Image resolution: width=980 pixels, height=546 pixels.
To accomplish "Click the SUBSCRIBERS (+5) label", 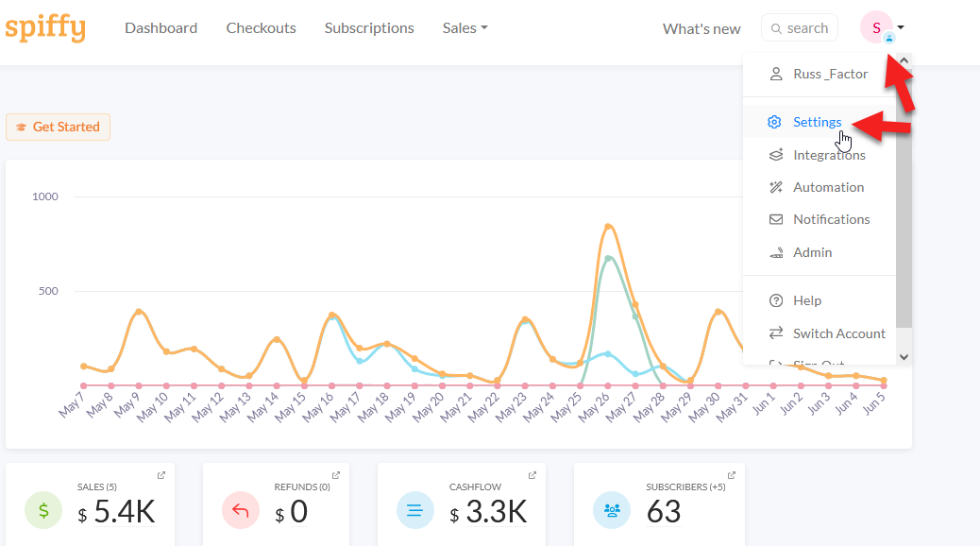I will (685, 486).
